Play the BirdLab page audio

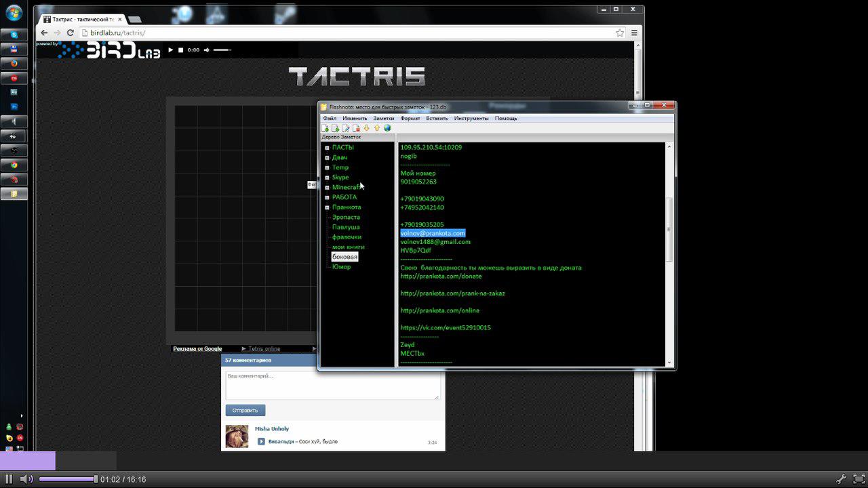(171, 50)
